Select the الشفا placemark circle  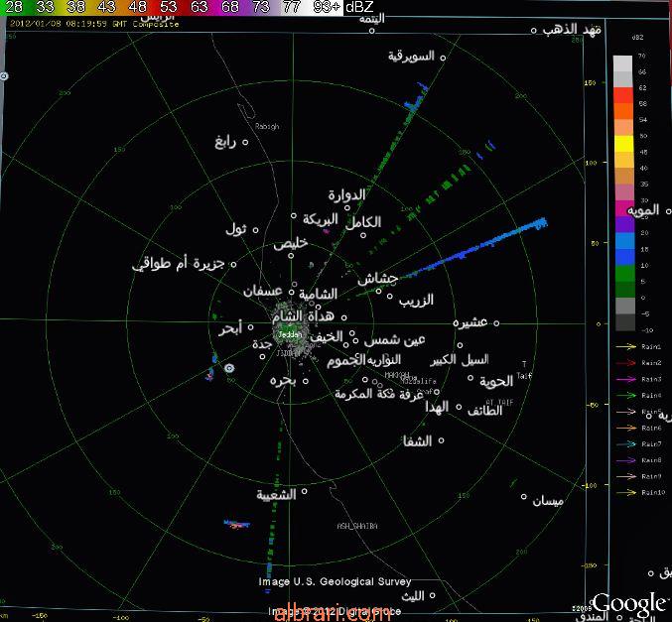point(441,439)
